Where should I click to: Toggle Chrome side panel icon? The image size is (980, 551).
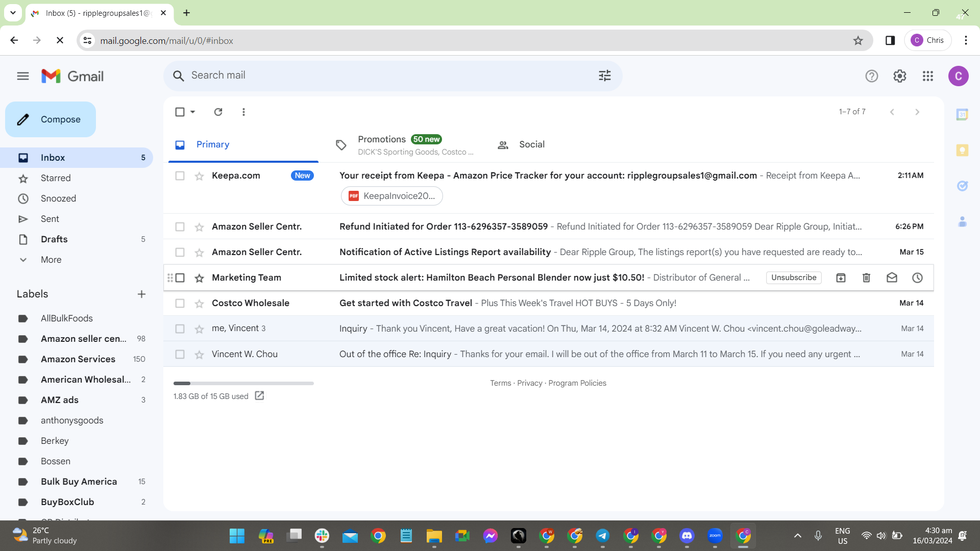(x=890, y=40)
